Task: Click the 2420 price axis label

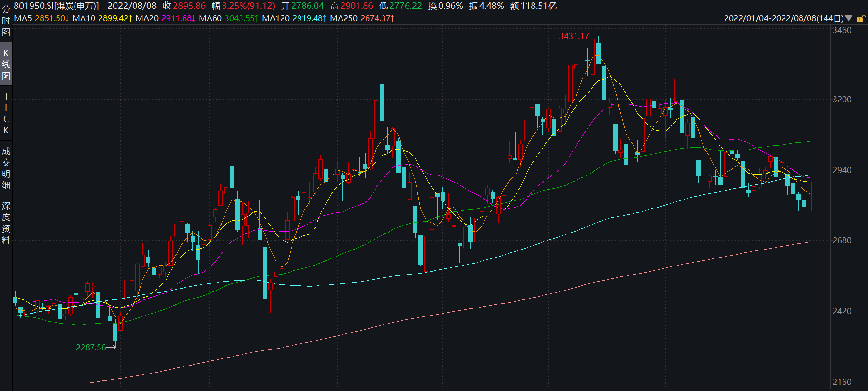Action: click(842, 311)
